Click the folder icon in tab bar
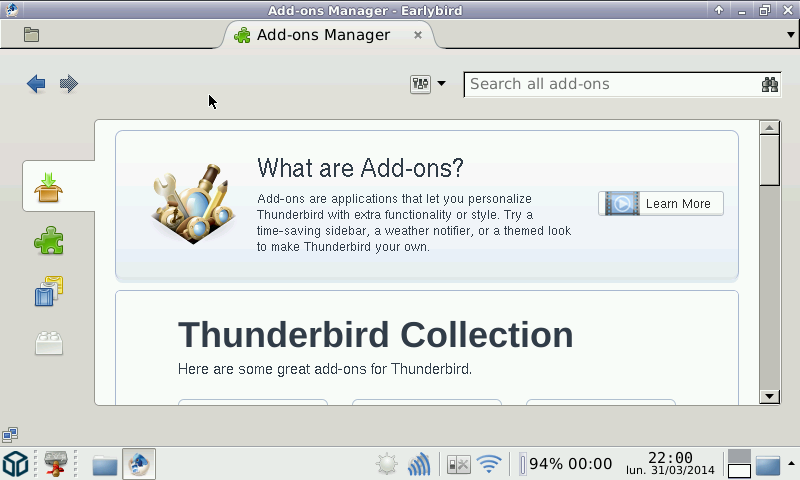 [x=31, y=35]
